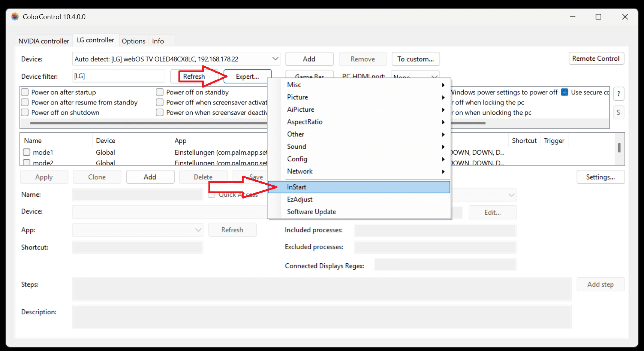Click the question mark help button

click(x=619, y=94)
